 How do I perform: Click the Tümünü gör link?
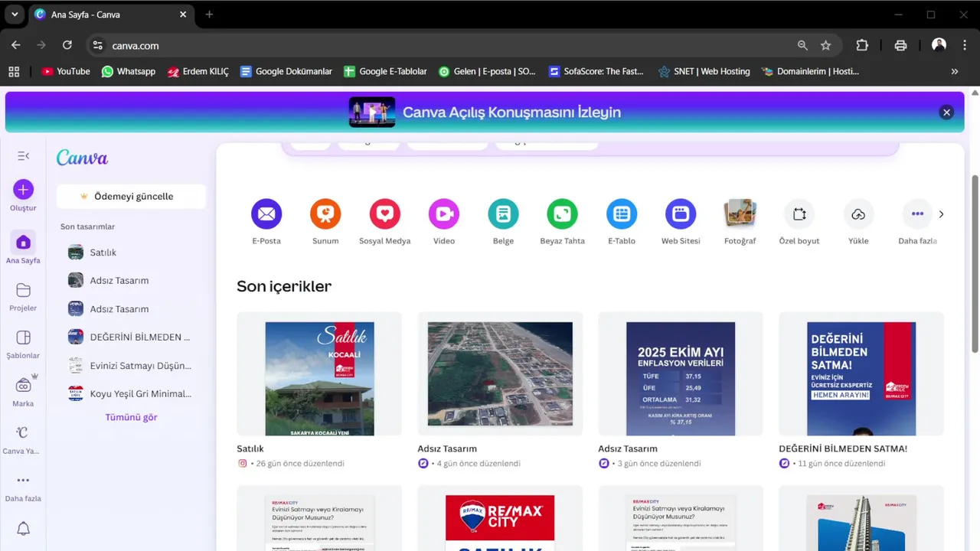point(131,417)
